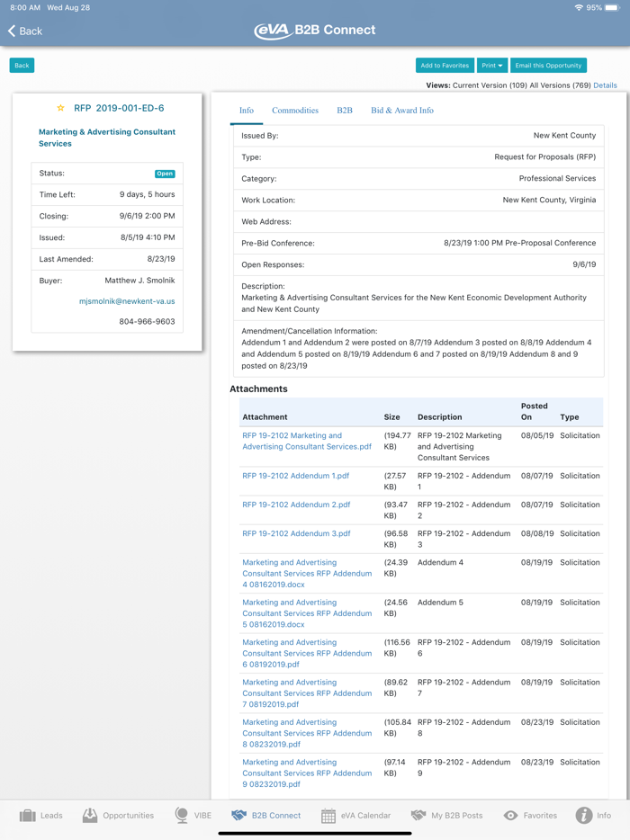Click the Attachment column header

click(265, 416)
